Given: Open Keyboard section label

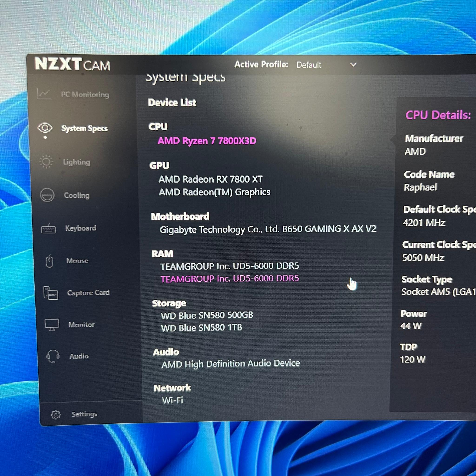Looking at the screenshot, I should pyautogui.click(x=81, y=228).
